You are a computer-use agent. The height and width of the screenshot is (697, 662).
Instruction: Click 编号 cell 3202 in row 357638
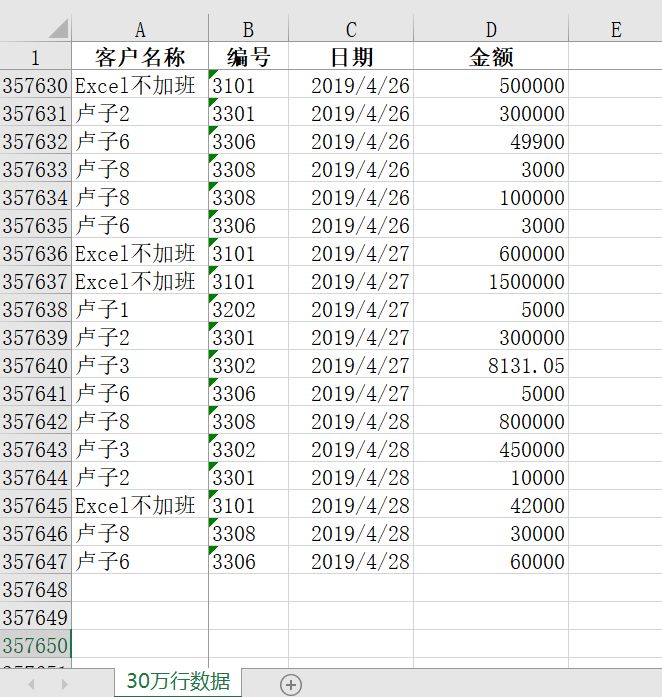(x=248, y=308)
